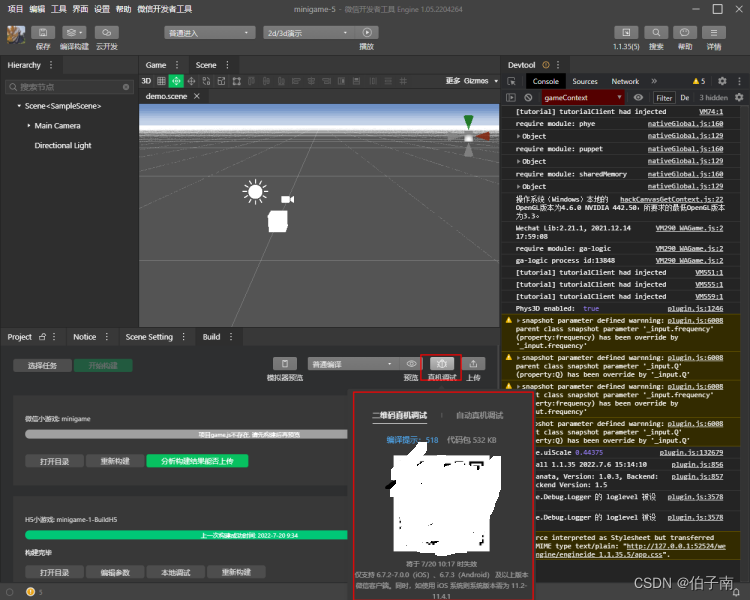Open the 项目 menu

[x=15, y=9]
